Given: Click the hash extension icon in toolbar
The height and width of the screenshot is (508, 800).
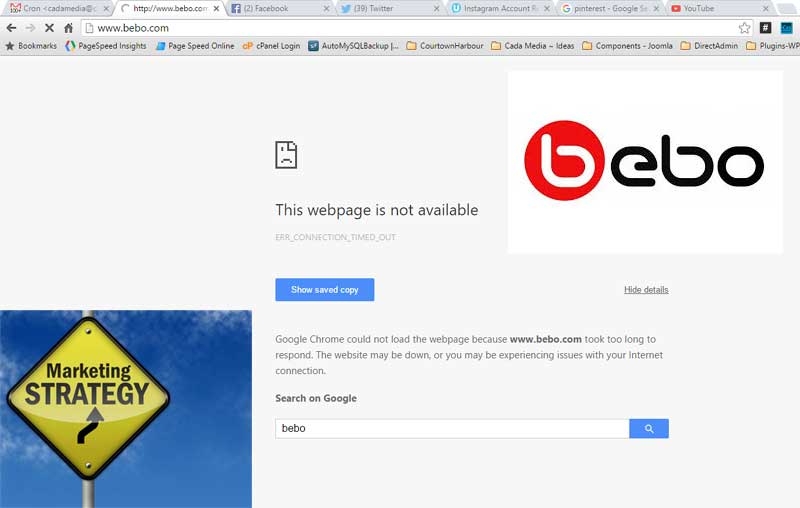Looking at the screenshot, I should click(x=766, y=28).
